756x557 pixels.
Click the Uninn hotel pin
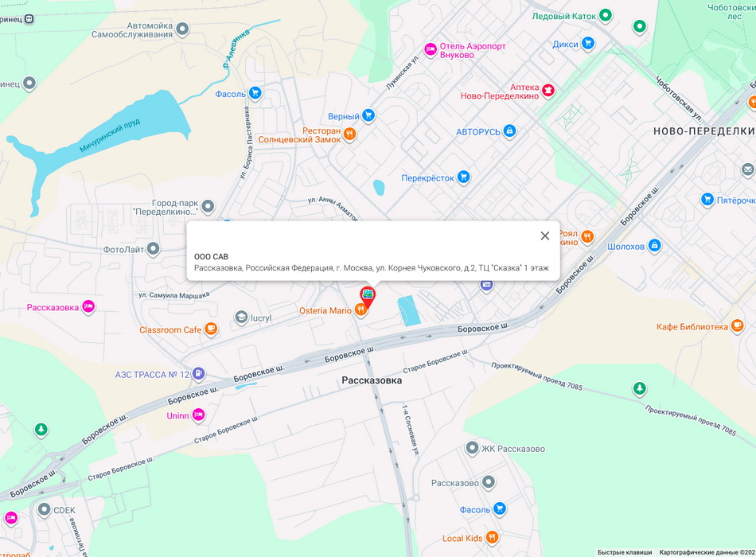click(198, 415)
